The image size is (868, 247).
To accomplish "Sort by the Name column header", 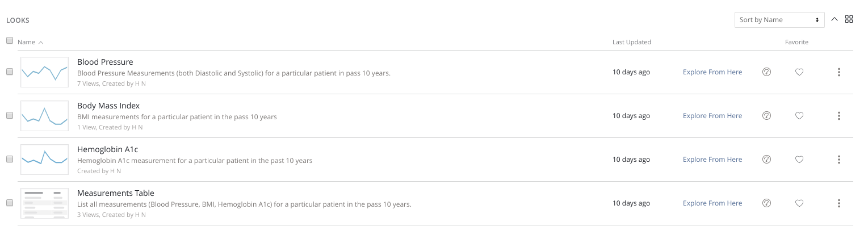I will [27, 43].
